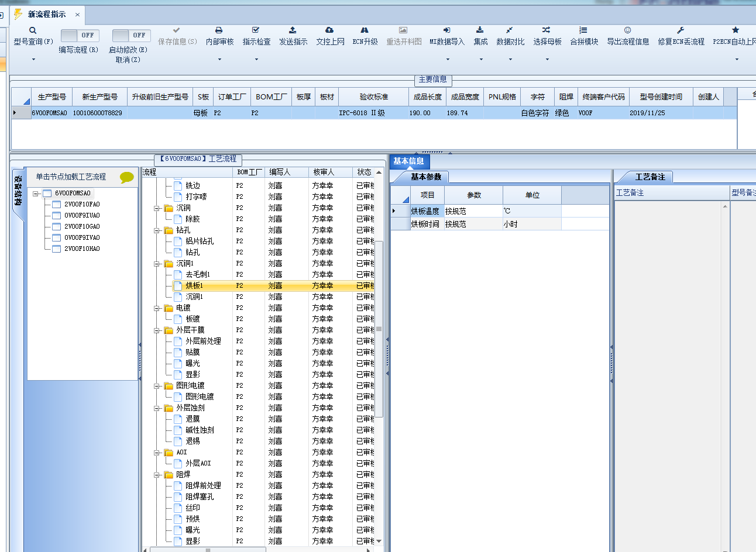Click the 修复ECN丢流程 wrench icon

pyautogui.click(x=681, y=30)
